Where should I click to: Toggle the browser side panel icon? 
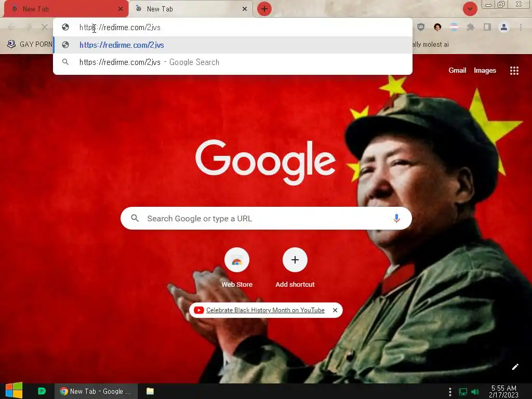click(x=487, y=27)
